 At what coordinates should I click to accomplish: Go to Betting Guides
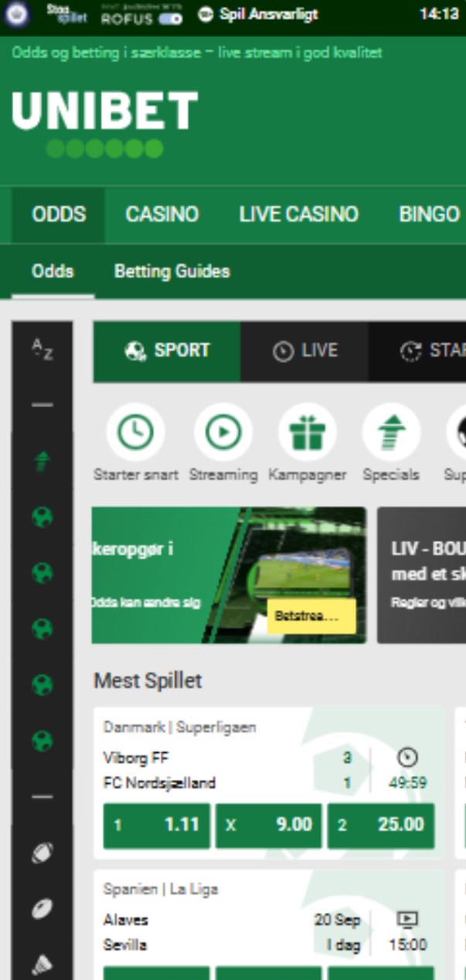pos(172,271)
